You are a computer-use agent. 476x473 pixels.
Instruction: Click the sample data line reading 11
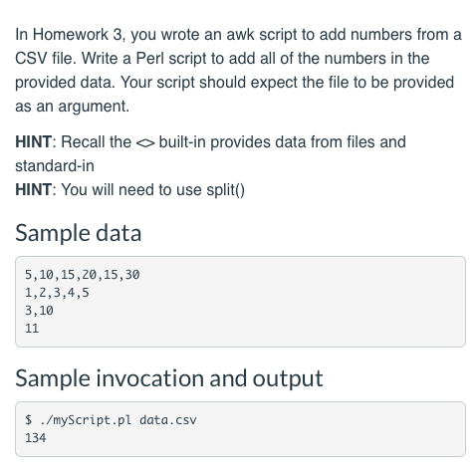tap(32, 329)
